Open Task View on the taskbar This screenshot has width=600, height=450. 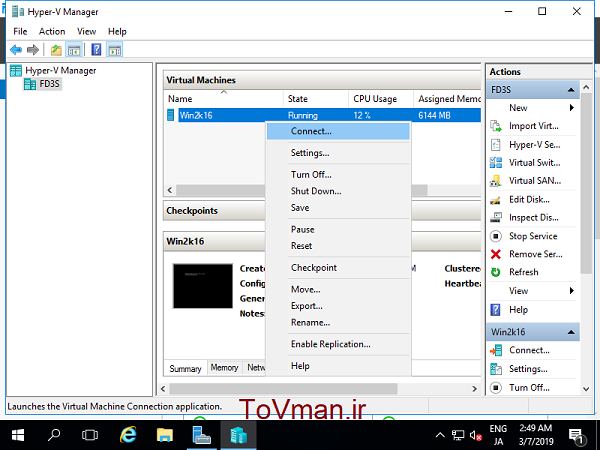tap(90, 435)
